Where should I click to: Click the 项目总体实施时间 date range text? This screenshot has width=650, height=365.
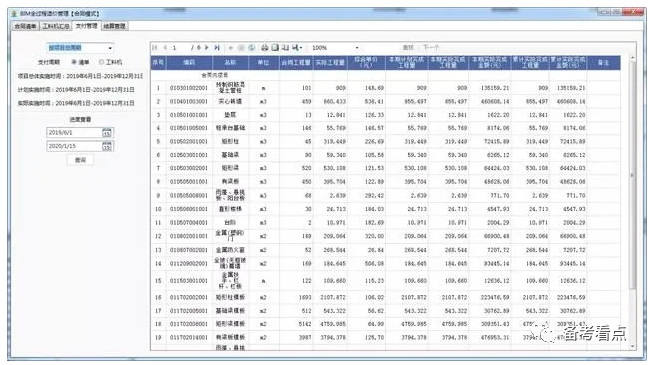(80, 76)
